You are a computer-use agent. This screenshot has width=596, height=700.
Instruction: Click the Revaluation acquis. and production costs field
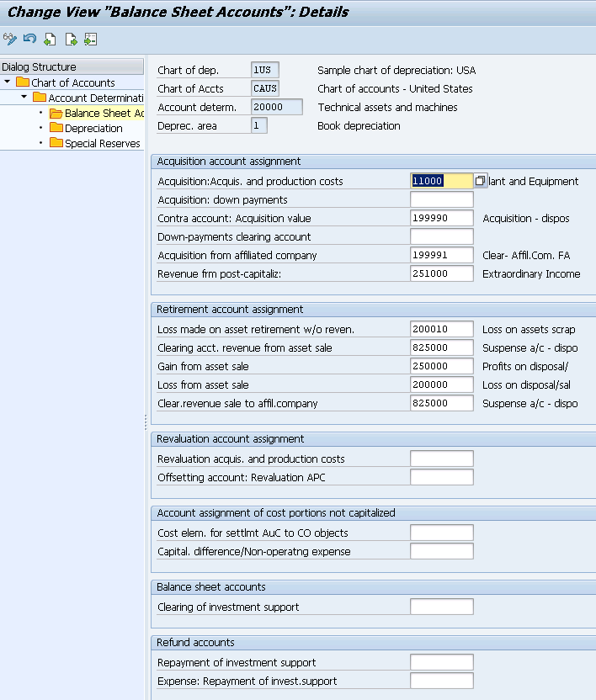[441, 459]
